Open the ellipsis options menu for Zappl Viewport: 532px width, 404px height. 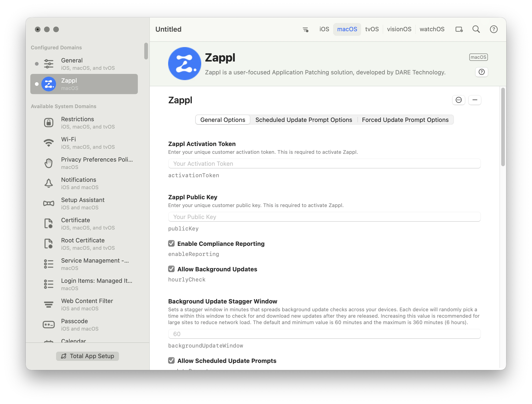point(458,100)
